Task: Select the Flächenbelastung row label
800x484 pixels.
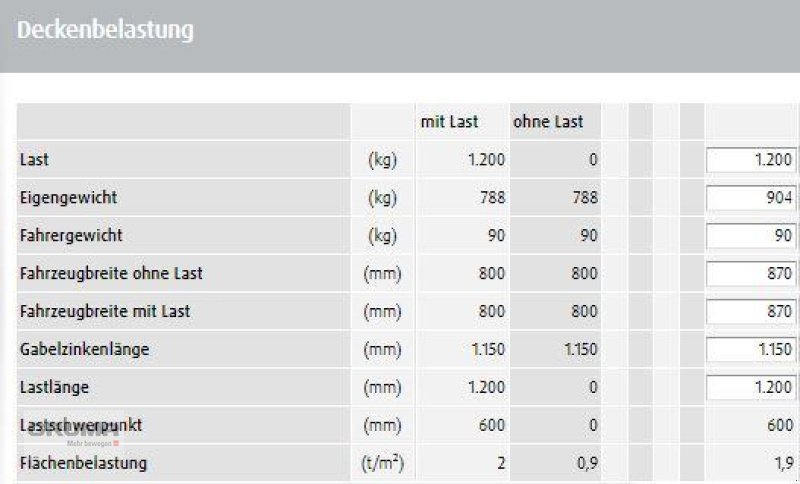Action: point(83,463)
